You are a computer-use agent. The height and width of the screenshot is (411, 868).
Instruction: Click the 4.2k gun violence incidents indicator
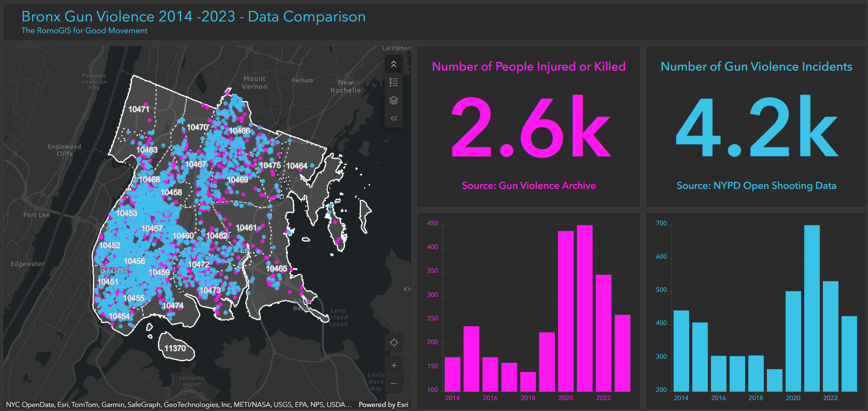click(756, 127)
